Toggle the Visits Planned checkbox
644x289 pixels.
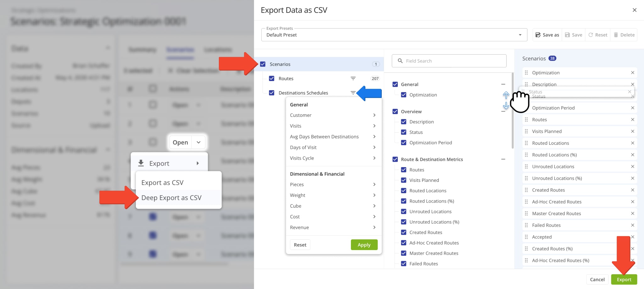click(404, 180)
